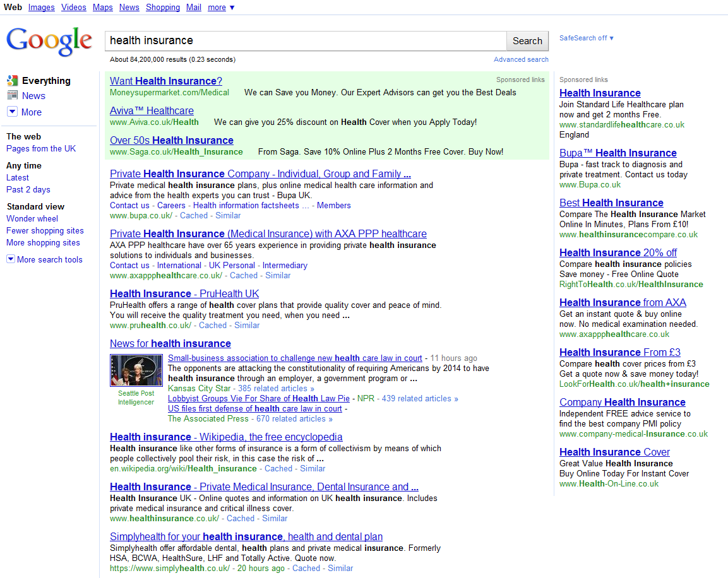Show 670 related articles from Associated Press
Screen dimensions: 728x578
click(294, 419)
